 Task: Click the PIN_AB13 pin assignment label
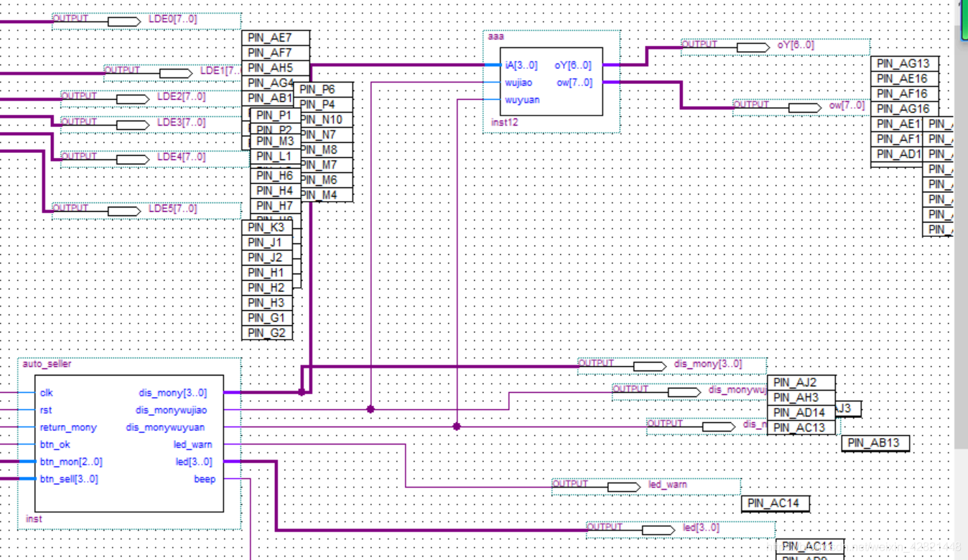click(875, 443)
